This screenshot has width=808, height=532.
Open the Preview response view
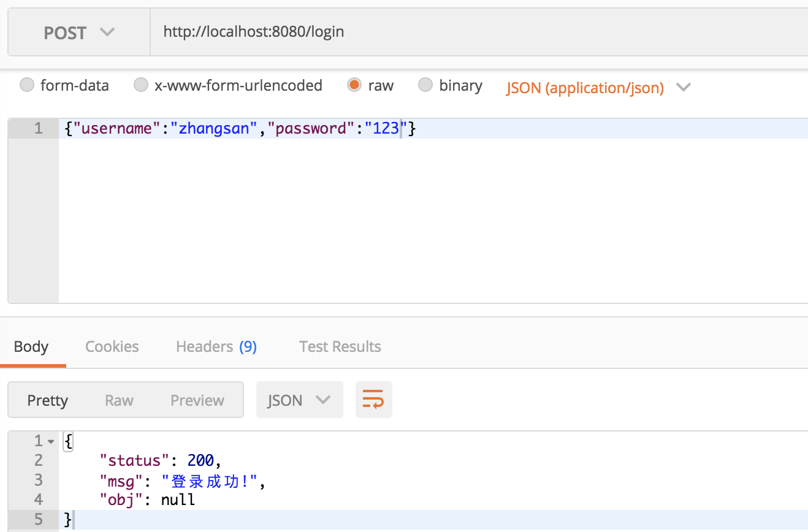click(x=197, y=400)
